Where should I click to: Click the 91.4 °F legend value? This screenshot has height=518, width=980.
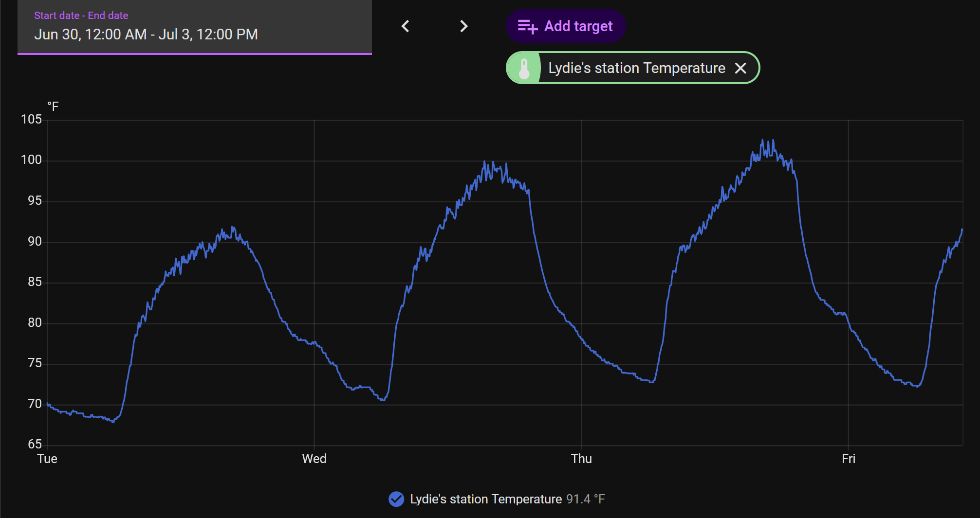pyautogui.click(x=586, y=499)
